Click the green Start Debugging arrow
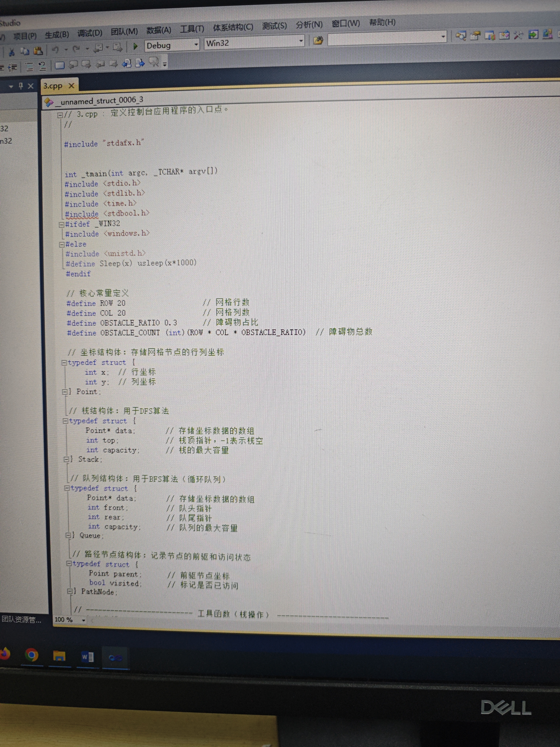The width and height of the screenshot is (560, 747). [135, 46]
